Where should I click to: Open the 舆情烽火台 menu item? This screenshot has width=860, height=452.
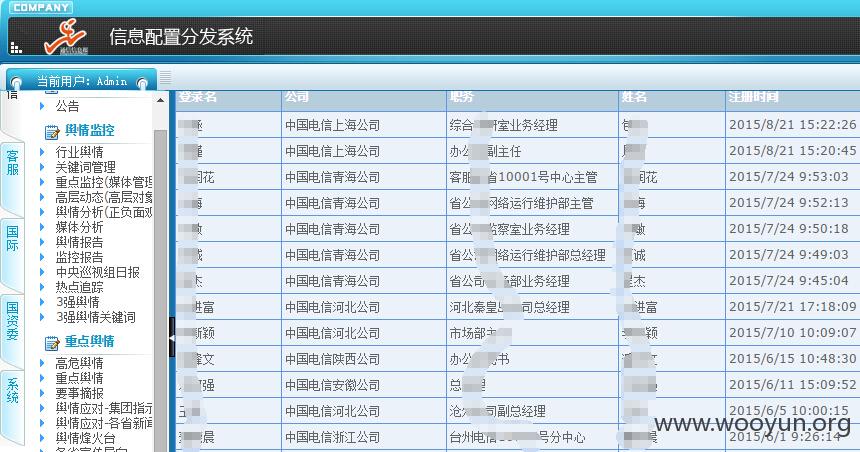pyautogui.click(x=86, y=438)
